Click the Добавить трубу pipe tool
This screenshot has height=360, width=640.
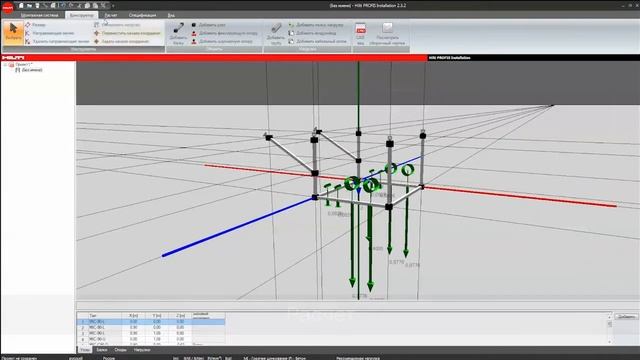click(276, 33)
